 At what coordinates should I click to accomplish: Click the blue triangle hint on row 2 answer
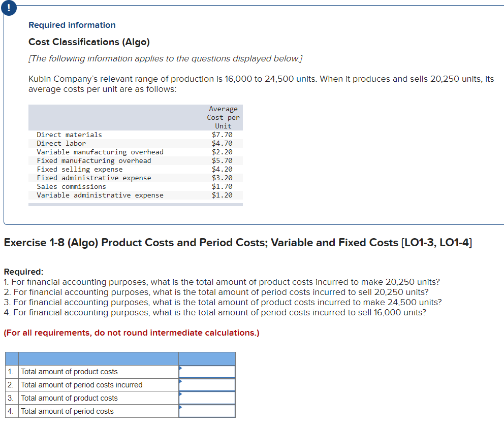coord(180,382)
